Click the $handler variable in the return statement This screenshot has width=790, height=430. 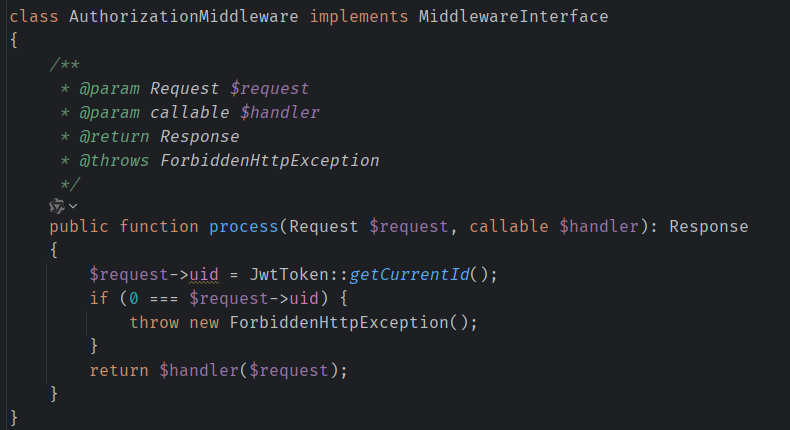click(199, 371)
